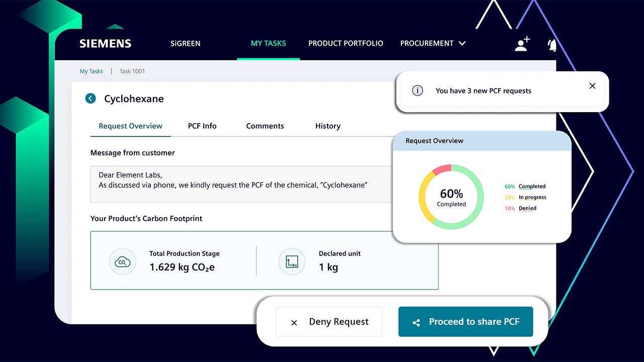The height and width of the screenshot is (362, 644).
Task: Click the back arrow beside Cyclohexane
Action: [x=91, y=99]
